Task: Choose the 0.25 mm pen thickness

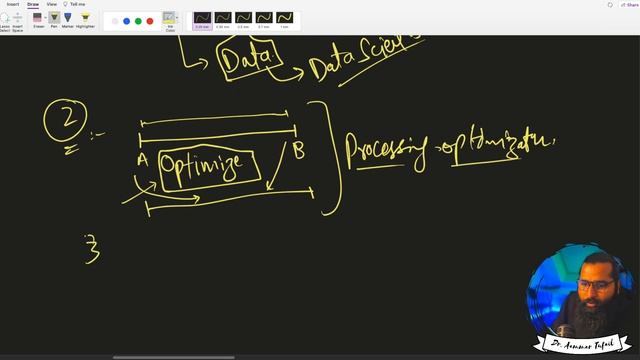Action: [x=202, y=20]
